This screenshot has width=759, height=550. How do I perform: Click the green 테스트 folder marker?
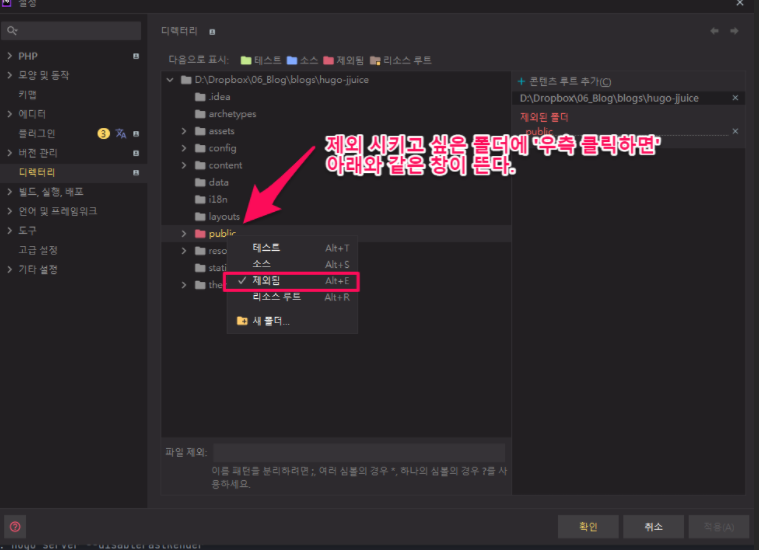tap(246, 61)
